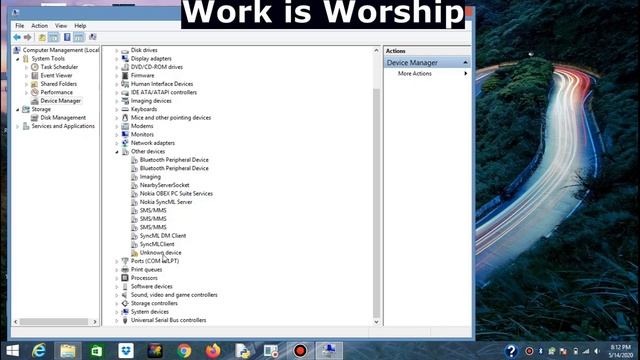The height and width of the screenshot is (360, 640).
Task: Select Performance in the console tree
Action: 56,92
